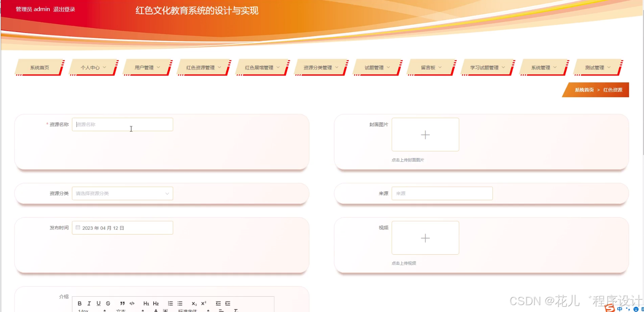Expand the 学习试题管理 menu
The width and height of the screenshot is (644, 312).
488,67
